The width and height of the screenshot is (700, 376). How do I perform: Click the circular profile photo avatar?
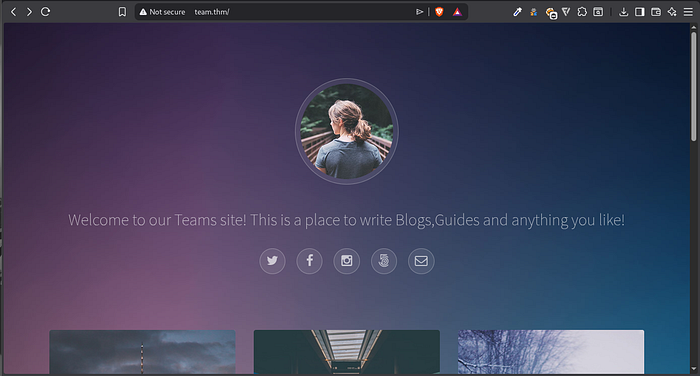(347, 131)
